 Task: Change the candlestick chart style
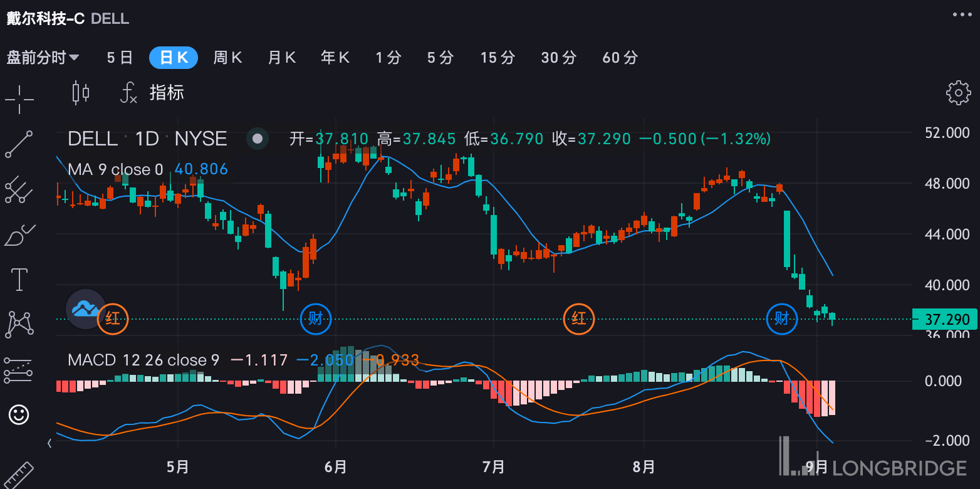point(81,93)
